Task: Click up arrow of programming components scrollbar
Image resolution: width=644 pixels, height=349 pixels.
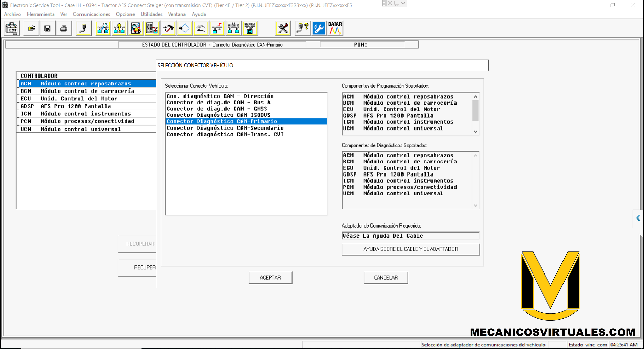Action: (475, 97)
